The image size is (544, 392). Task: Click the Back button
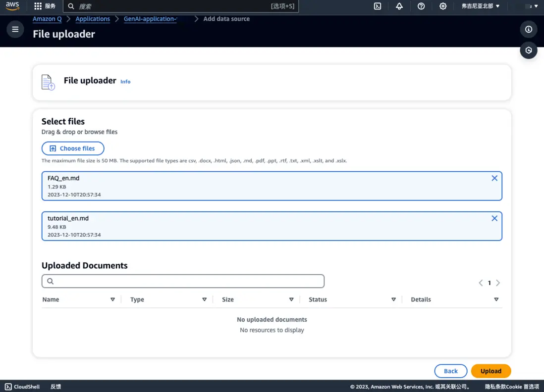point(451,371)
